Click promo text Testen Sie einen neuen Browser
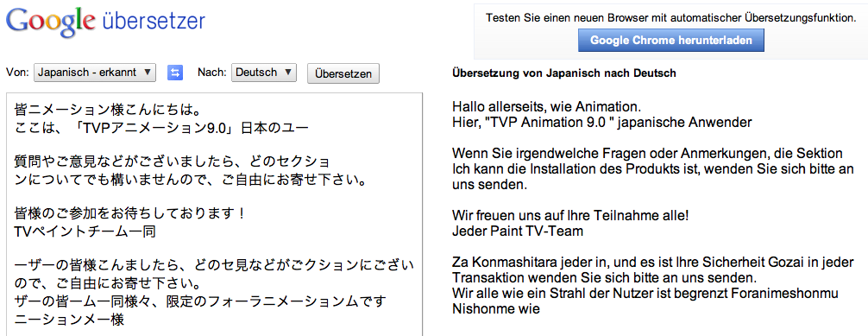Image resolution: width=868 pixels, height=336 pixels. 671,18
